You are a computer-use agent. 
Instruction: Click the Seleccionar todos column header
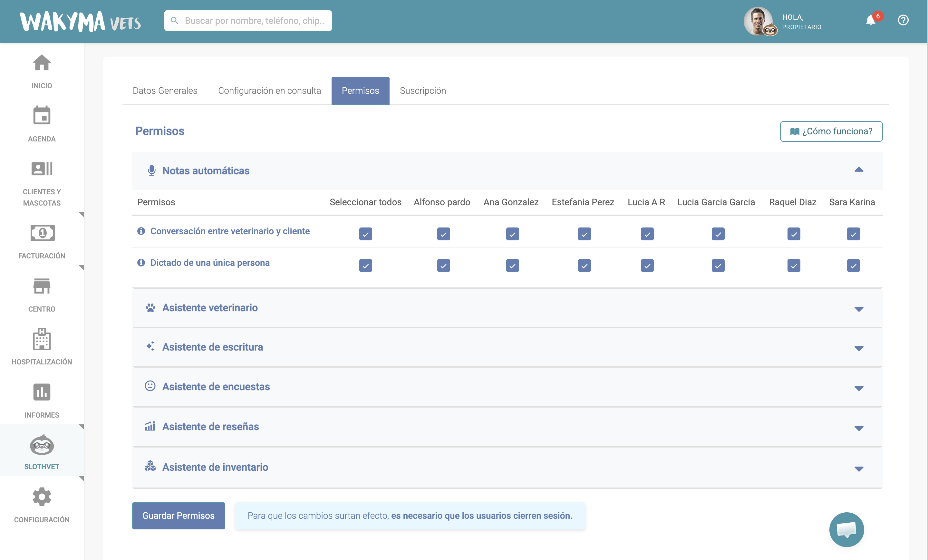[365, 202]
